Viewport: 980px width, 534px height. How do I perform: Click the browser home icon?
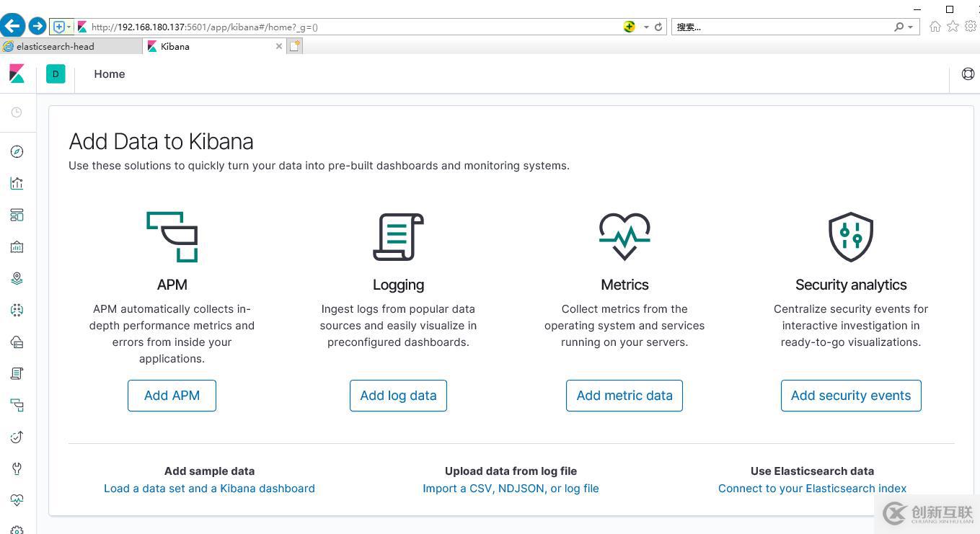(x=935, y=27)
